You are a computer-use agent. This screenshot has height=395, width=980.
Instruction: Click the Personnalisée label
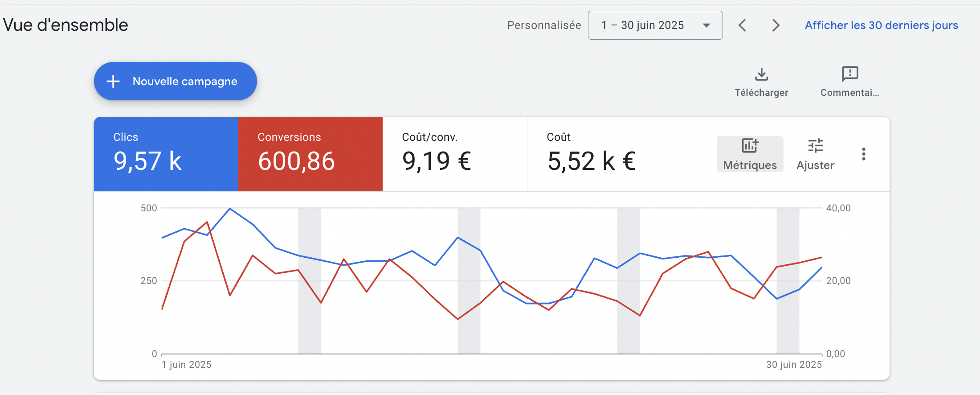click(544, 25)
